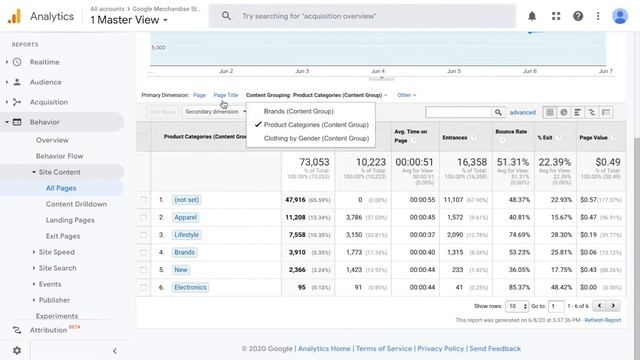
Task: Open the Secondary dimension dropdown
Action: click(x=215, y=112)
